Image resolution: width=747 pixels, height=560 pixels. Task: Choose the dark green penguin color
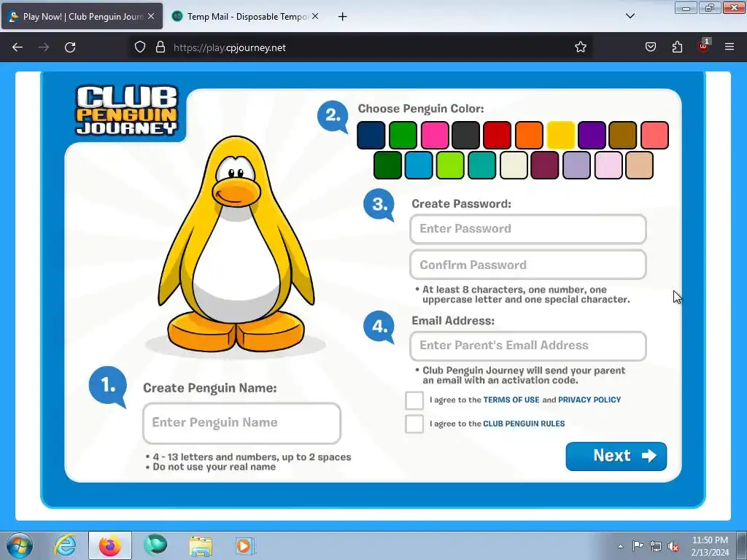(x=387, y=166)
